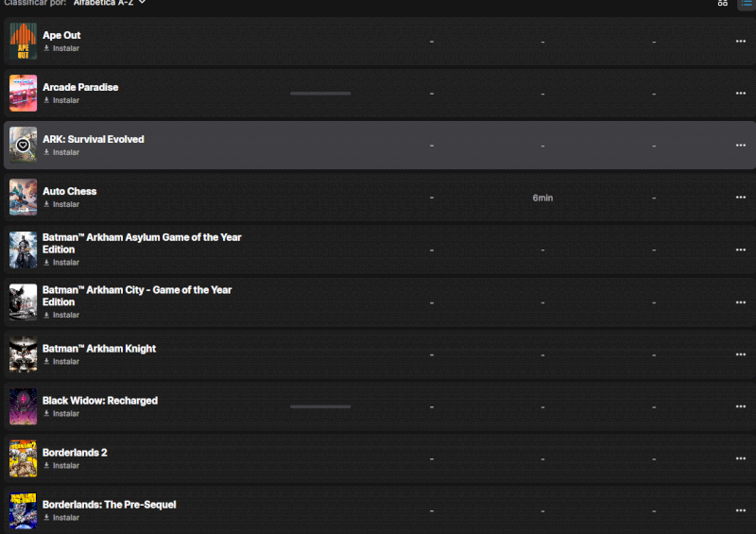This screenshot has width=756, height=534.
Task: Open more options for Batman Arkham Knight
Action: [x=741, y=354]
